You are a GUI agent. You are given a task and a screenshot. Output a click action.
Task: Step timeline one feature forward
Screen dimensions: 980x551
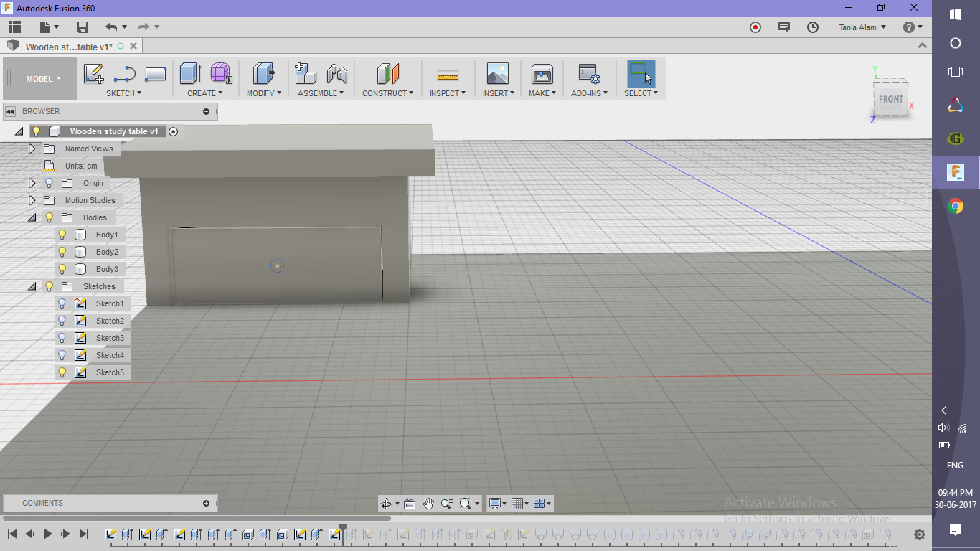[65, 534]
